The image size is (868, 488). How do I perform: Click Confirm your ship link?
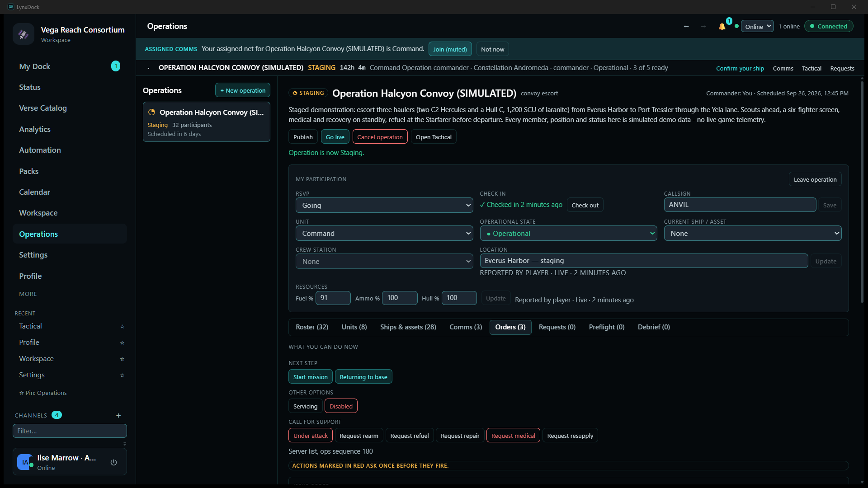[x=740, y=69]
